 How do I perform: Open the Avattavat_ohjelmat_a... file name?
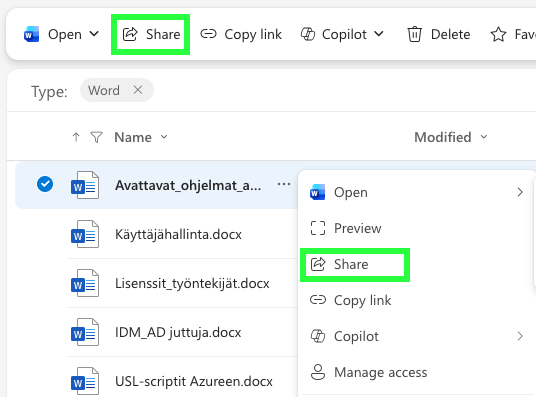point(188,185)
